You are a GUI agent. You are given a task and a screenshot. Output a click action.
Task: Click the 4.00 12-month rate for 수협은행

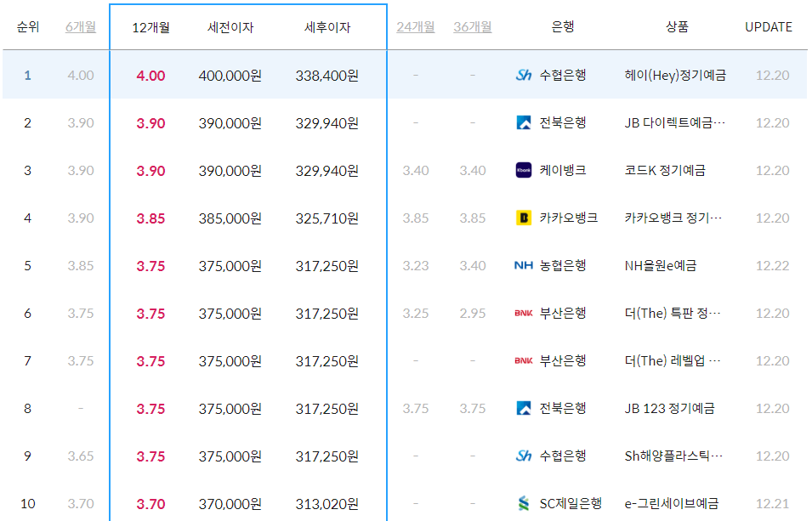(x=150, y=76)
